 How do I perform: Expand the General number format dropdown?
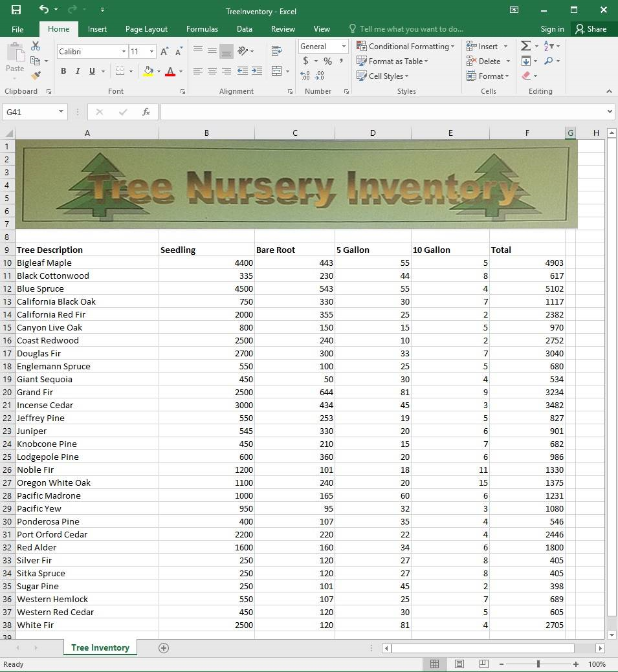coord(344,47)
